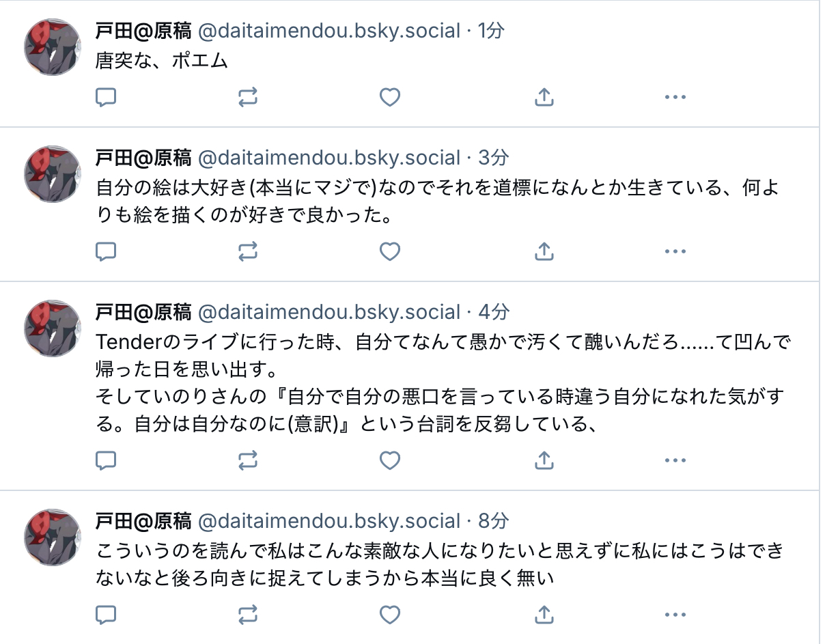The width and height of the screenshot is (825, 644).
Task: Repost the 唐突な、ポエム post
Action: coord(248,98)
